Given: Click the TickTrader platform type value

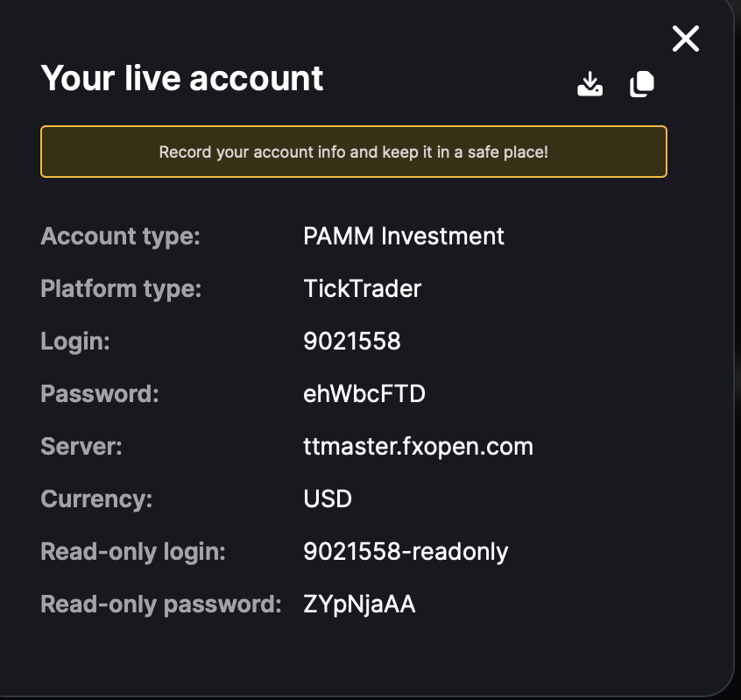Looking at the screenshot, I should [362, 288].
